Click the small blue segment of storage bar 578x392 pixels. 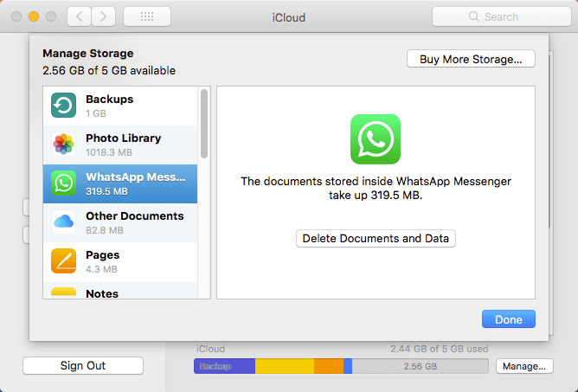[348, 366]
